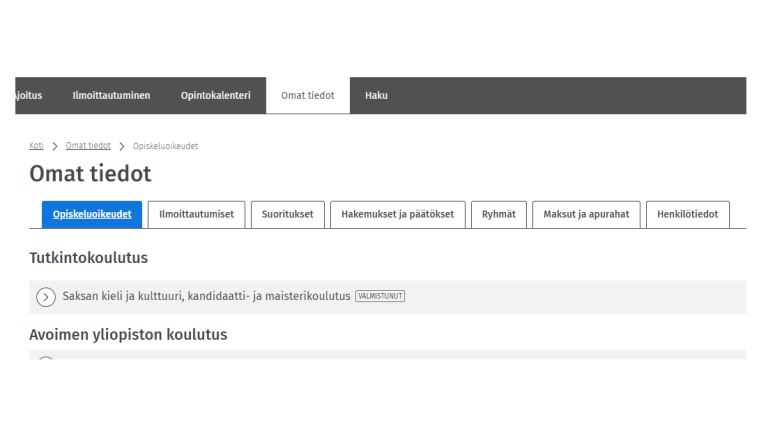Switch to the Henkilötiedot tab
The image size is (768, 432).
click(x=687, y=214)
